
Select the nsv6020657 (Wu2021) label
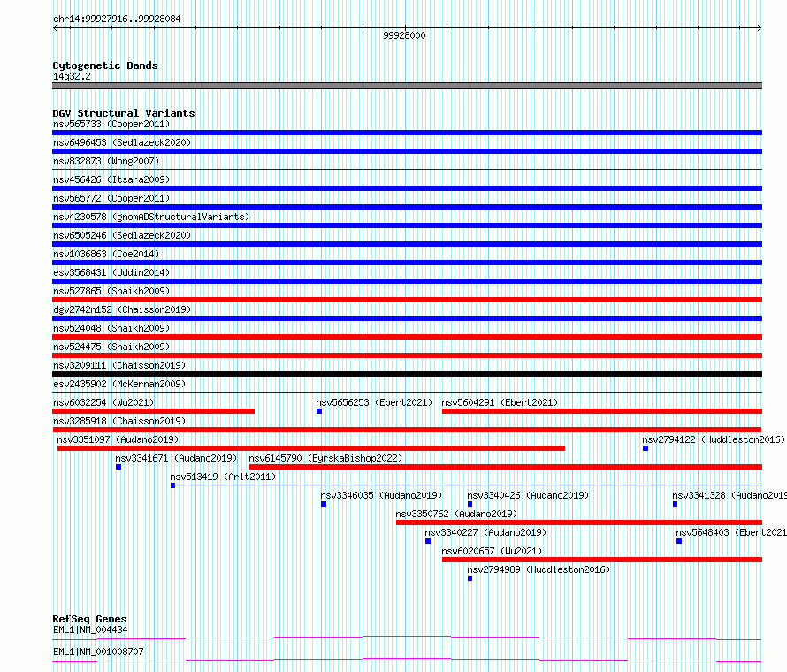[x=492, y=551]
